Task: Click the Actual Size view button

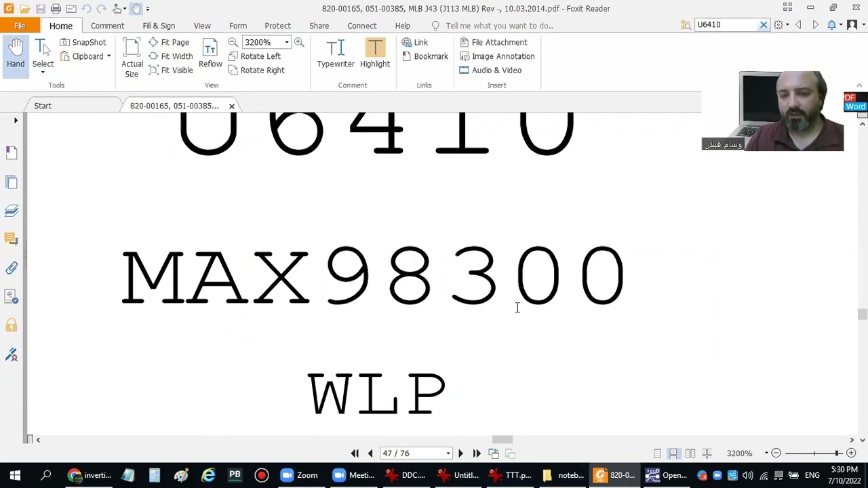Action: click(132, 58)
